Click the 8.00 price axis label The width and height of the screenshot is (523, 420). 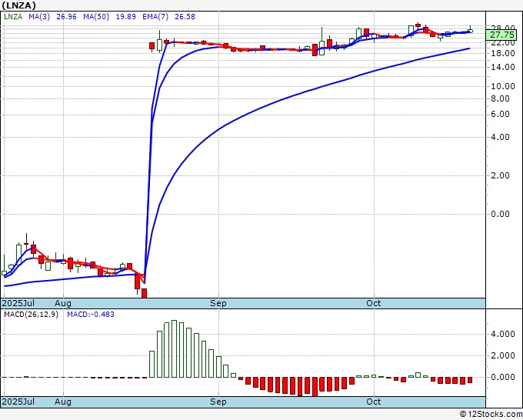(x=500, y=98)
